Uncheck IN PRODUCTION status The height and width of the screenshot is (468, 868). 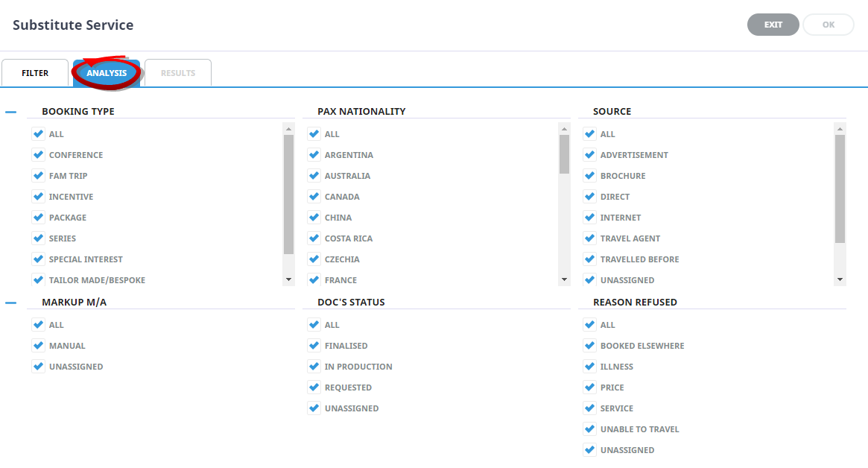314,367
